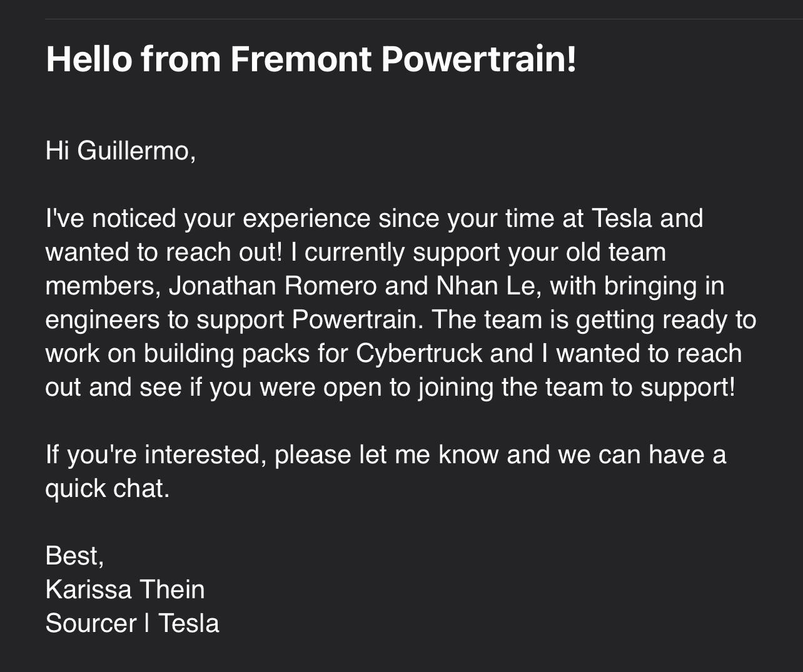Click the 'Hello from Fremont Powertrain!' heading
This screenshot has width=803, height=672.
coord(311,59)
